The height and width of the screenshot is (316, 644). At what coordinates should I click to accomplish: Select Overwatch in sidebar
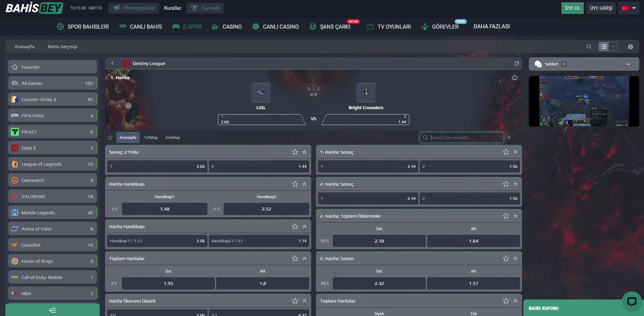pos(52,180)
